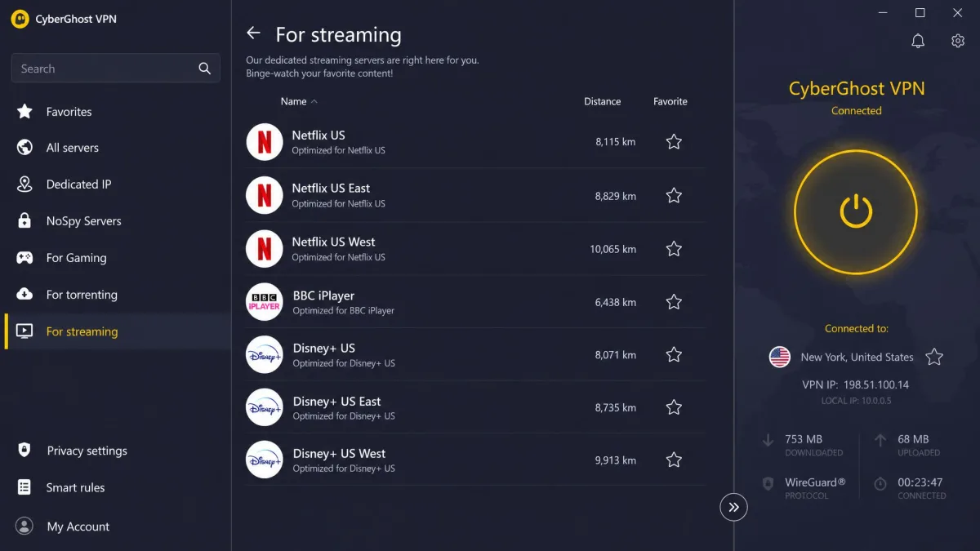The image size is (980, 551).
Task: Click the 10,065 km distance value
Action: 612,249
